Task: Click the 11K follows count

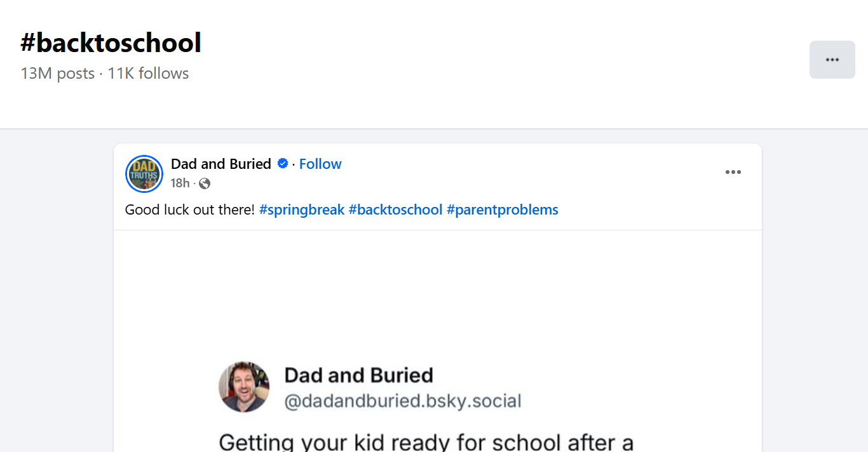Action: (147, 73)
